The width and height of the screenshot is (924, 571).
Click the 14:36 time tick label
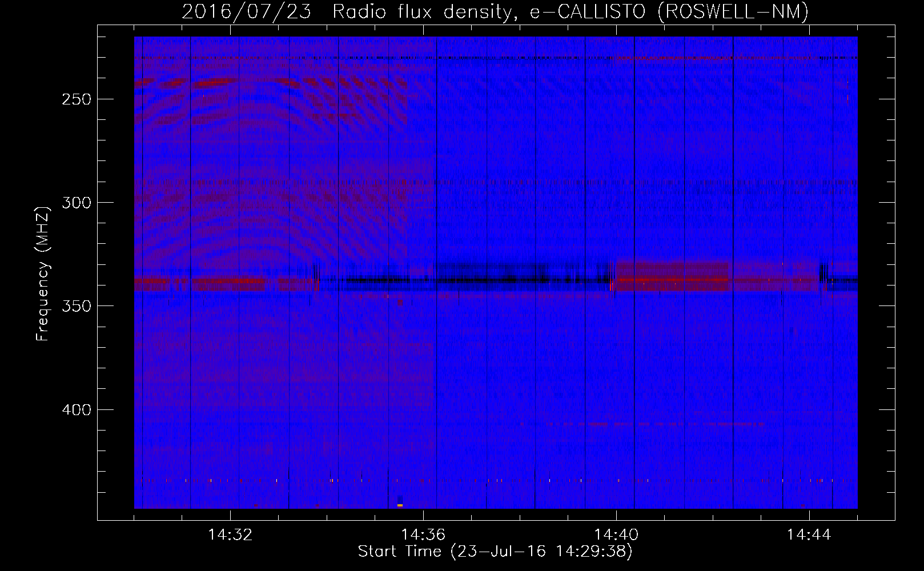(x=423, y=535)
